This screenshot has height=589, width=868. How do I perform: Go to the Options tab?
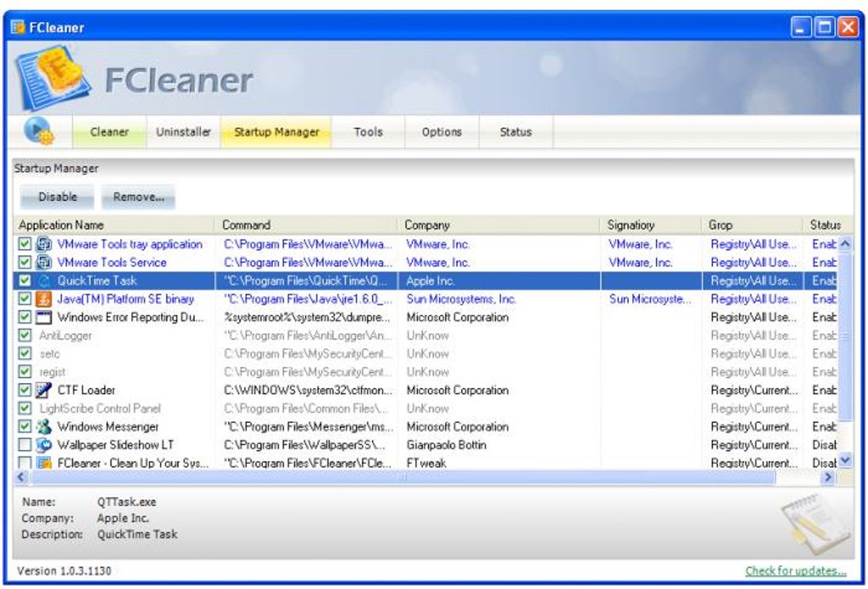442,132
